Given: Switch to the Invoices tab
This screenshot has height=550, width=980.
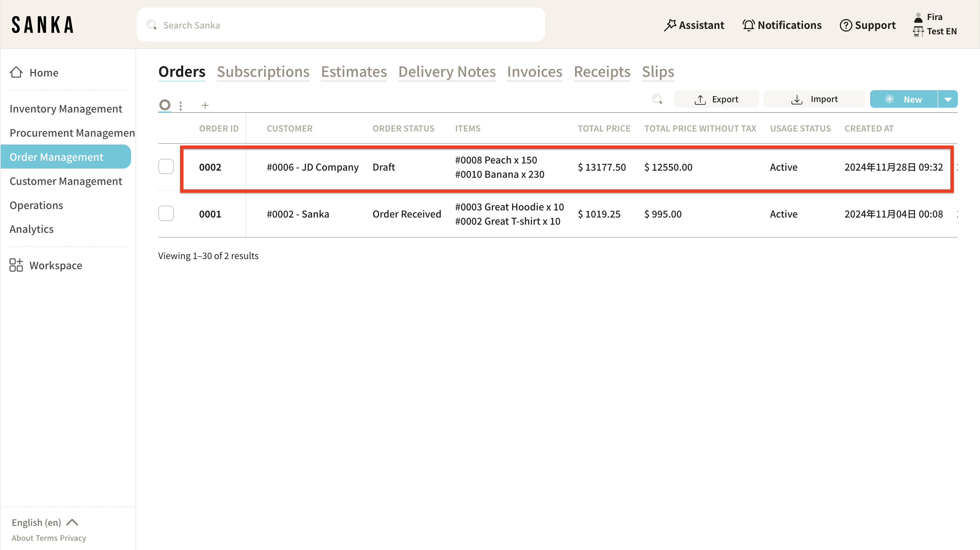Looking at the screenshot, I should pos(534,72).
